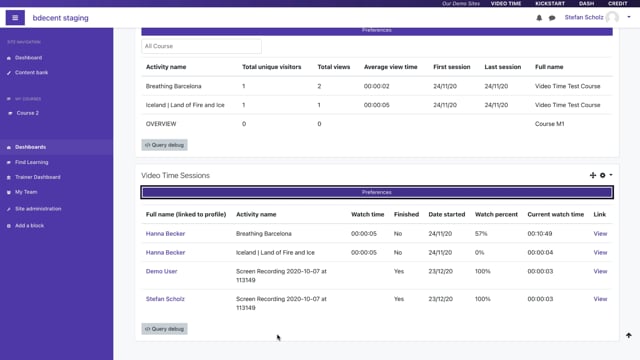Screen dimensions: 640x360
Task: Open Stefan Scholz name in header
Action: click(x=584, y=17)
